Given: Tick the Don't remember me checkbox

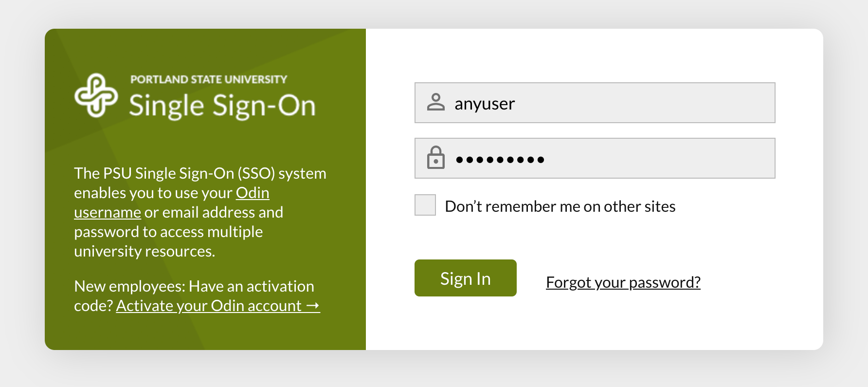Looking at the screenshot, I should pyautogui.click(x=425, y=205).
